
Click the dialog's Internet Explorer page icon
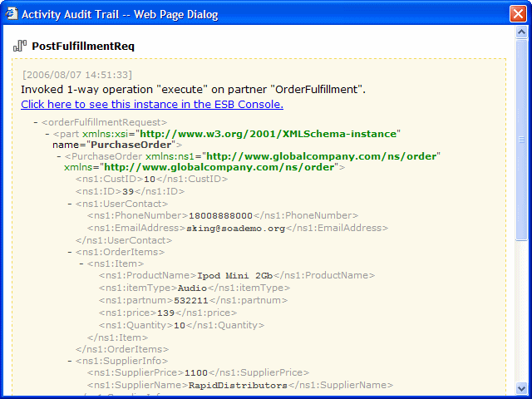click(11, 14)
